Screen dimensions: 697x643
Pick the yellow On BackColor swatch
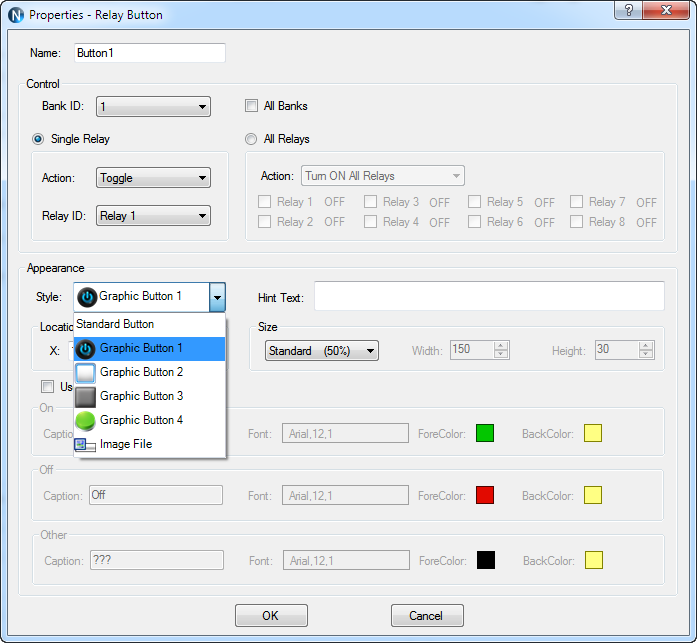[x=593, y=433]
